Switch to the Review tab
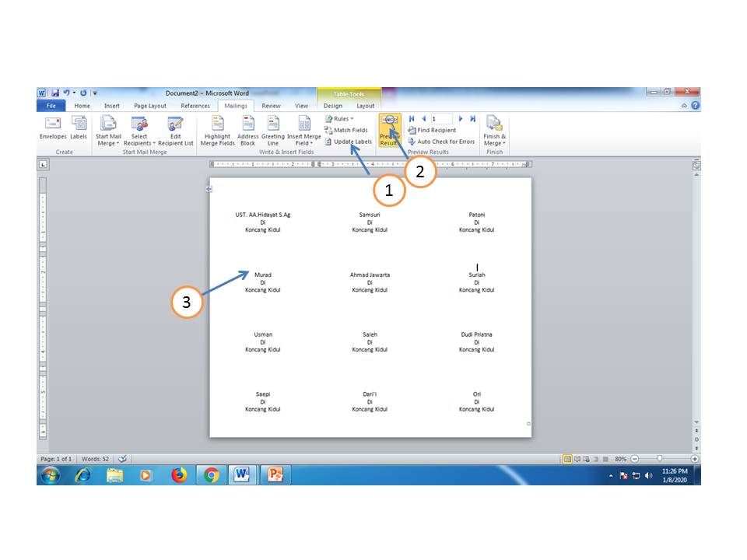Screen dimensions: 747x560 click(x=271, y=106)
